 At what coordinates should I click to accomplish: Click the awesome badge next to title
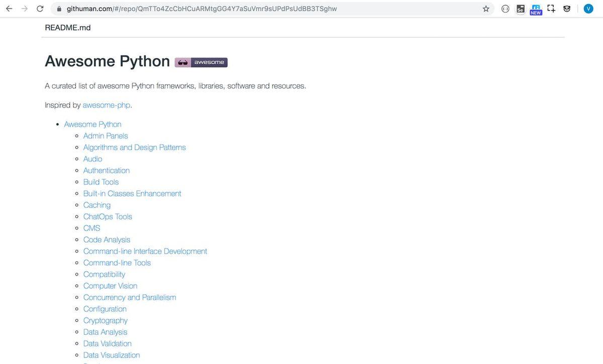pos(201,62)
